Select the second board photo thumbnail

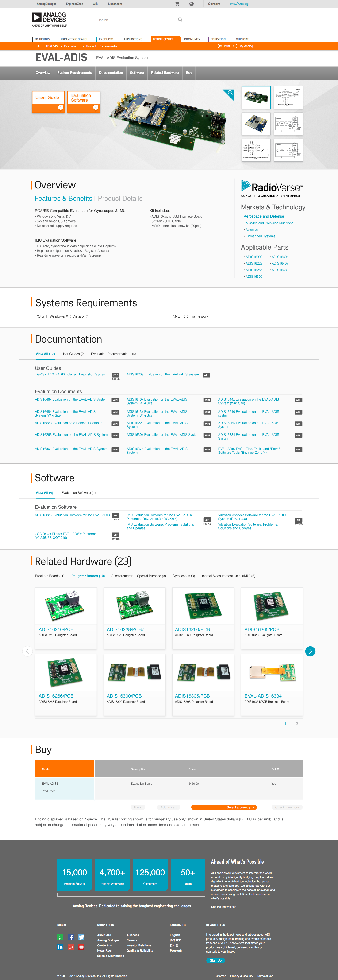(x=256, y=124)
